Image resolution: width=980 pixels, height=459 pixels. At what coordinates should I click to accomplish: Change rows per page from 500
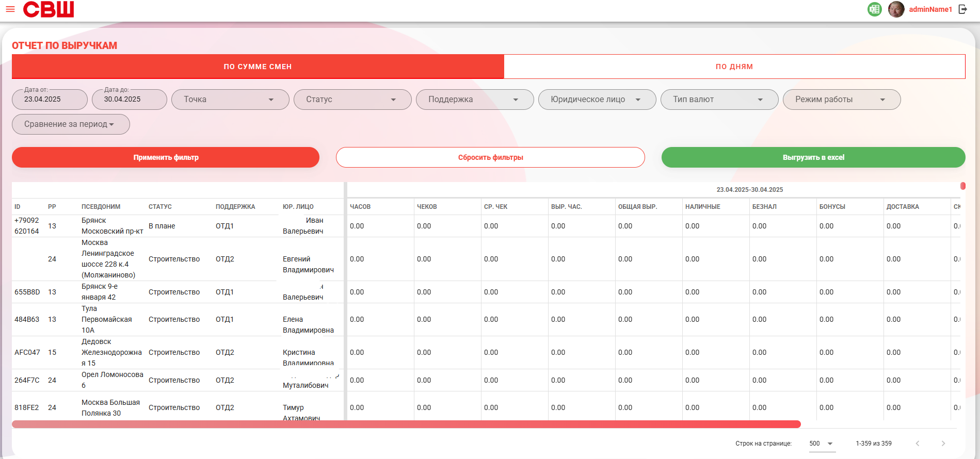coord(822,444)
